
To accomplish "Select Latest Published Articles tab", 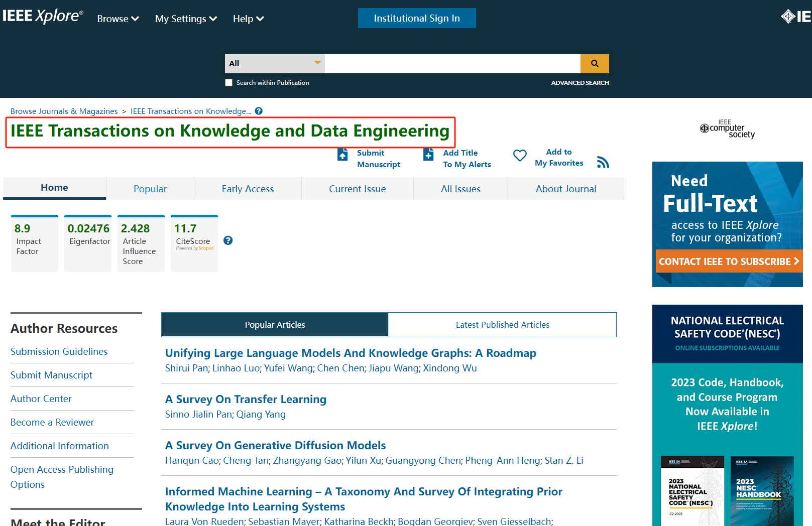I will [503, 325].
